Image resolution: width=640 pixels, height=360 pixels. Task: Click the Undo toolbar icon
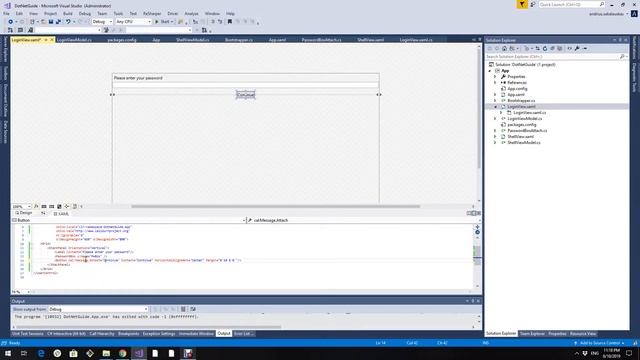[68, 22]
